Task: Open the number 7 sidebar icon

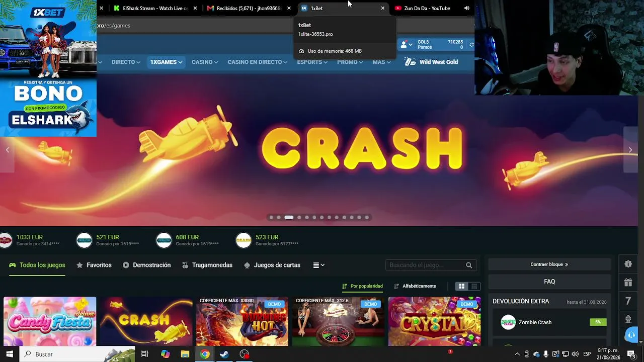Action: [x=628, y=301]
